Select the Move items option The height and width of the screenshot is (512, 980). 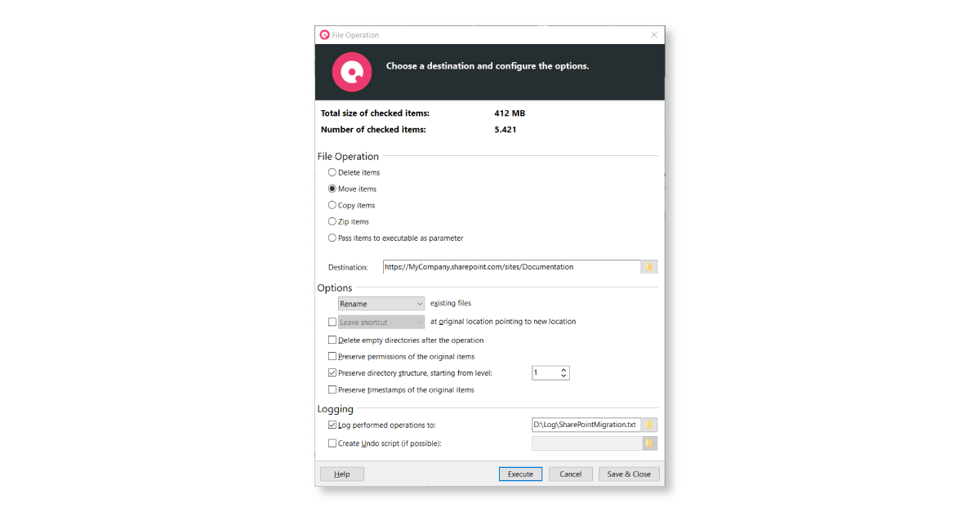pyautogui.click(x=332, y=189)
